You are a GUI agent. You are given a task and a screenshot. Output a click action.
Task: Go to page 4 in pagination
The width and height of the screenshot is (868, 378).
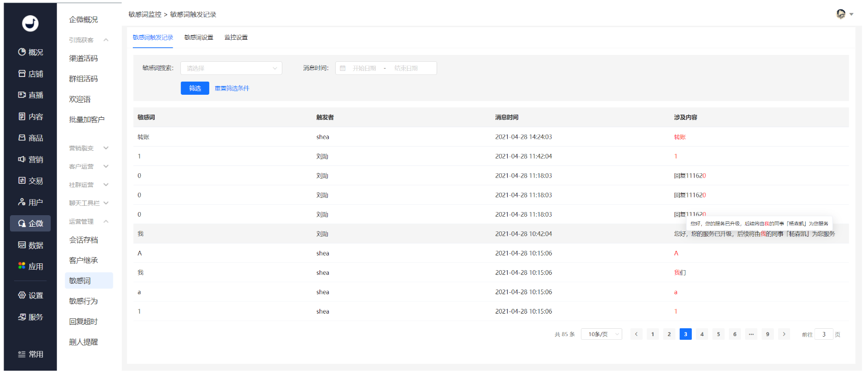tap(702, 334)
